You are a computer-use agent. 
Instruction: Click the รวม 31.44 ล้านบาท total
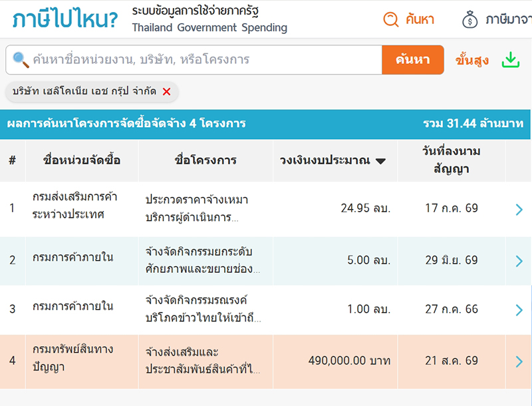point(473,124)
